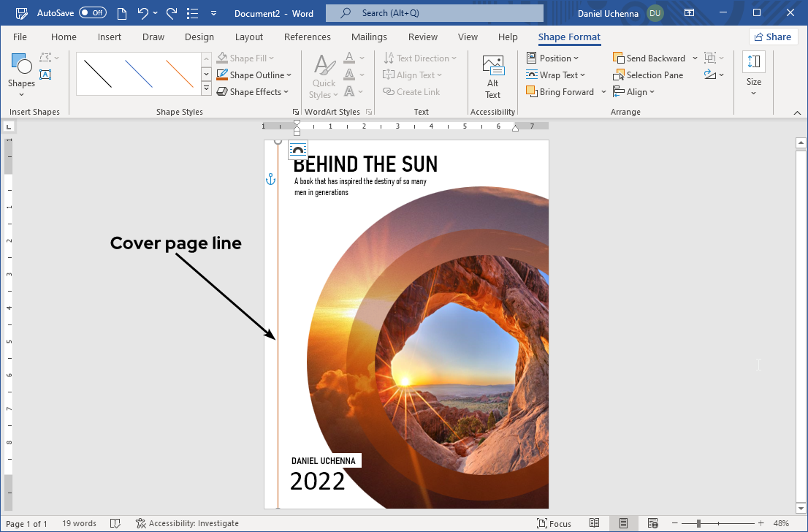Screen dimensions: 808x532
Task: Open the Shapes gallery
Action: [x=21, y=72]
